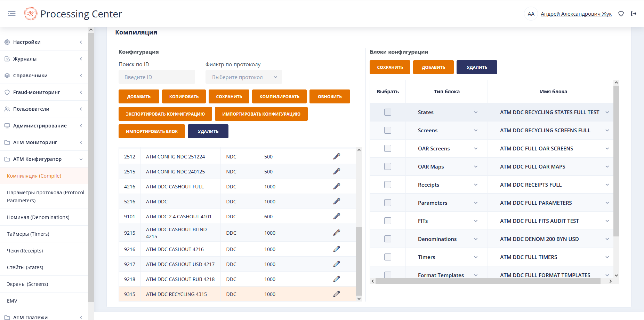Viewport: 644px width, 320px height.
Task: Expand the Справочники sidebar menu
Action: pos(43,76)
